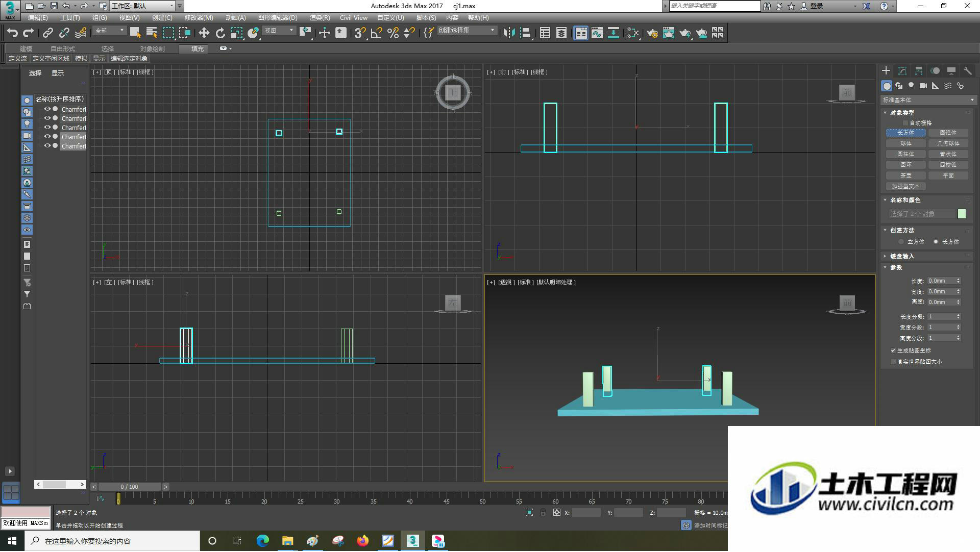The height and width of the screenshot is (552, 980).
Task: Switch to the Hierarchy command panel tab
Action: [919, 71]
